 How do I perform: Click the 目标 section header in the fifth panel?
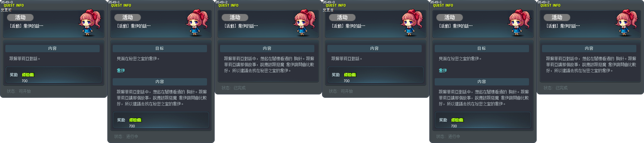click(482, 49)
